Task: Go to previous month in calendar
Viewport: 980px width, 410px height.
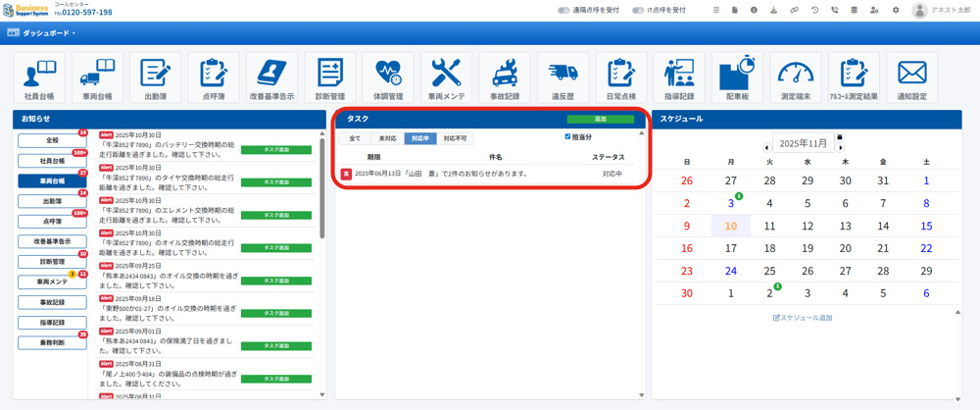Action: [767, 148]
